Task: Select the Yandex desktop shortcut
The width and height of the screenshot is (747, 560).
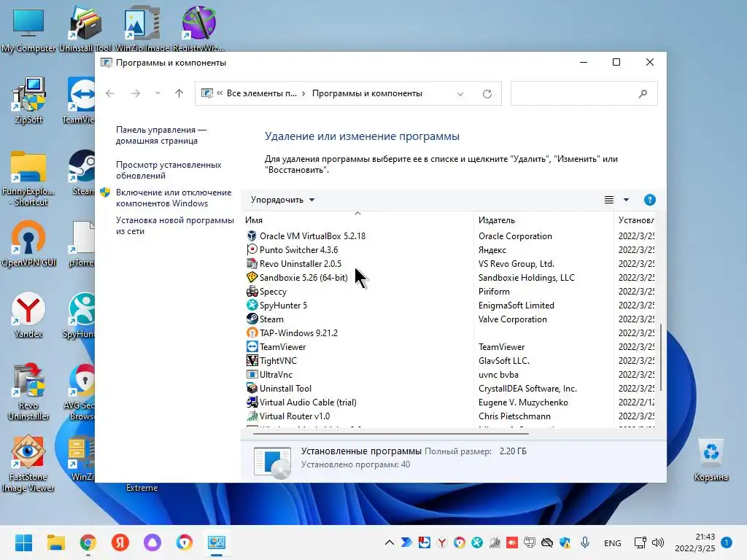Action: click(x=28, y=315)
